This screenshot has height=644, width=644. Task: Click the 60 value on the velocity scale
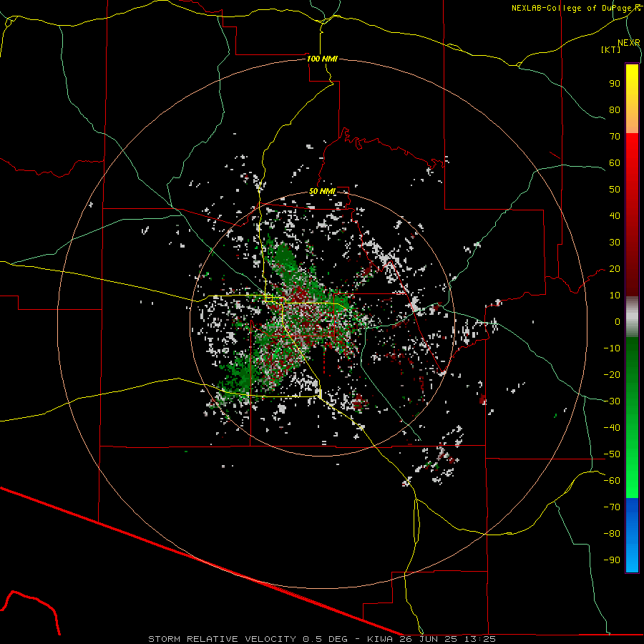click(615, 163)
